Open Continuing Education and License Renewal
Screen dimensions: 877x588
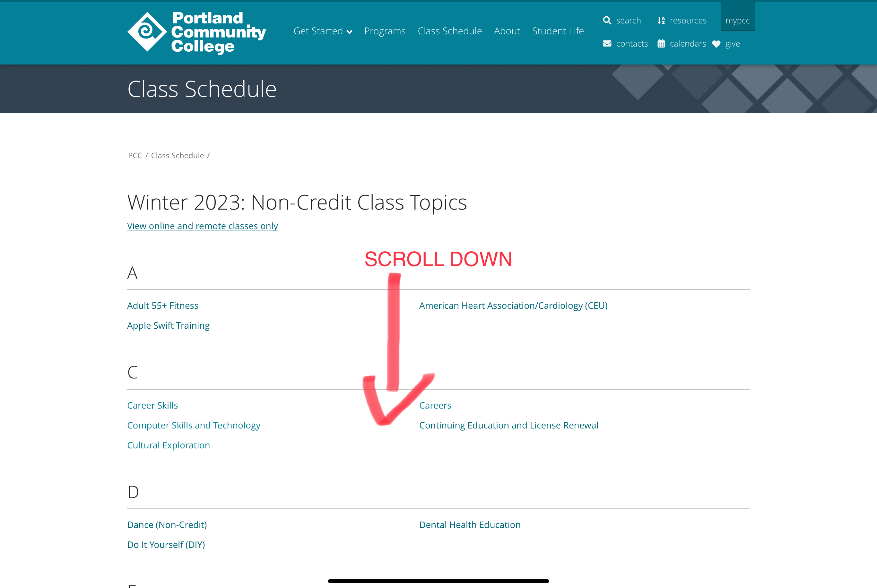tap(508, 425)
